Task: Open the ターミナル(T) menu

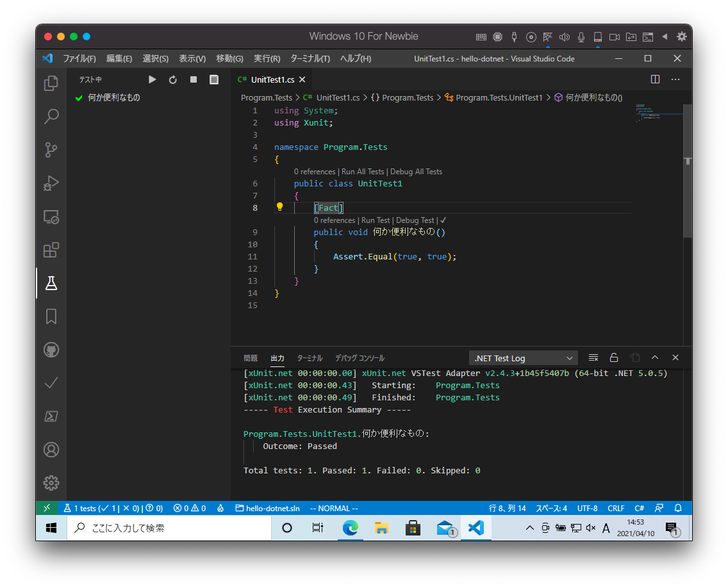Action: coord(310,58)
